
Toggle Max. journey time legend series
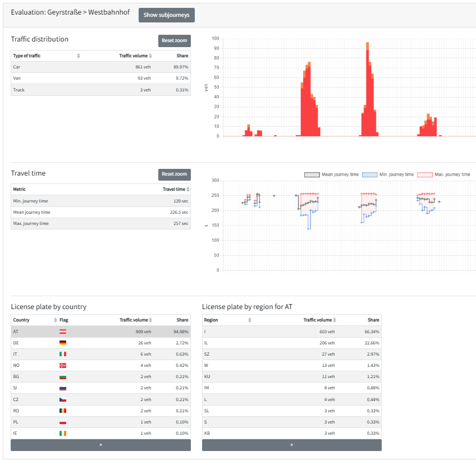(444, 174)
